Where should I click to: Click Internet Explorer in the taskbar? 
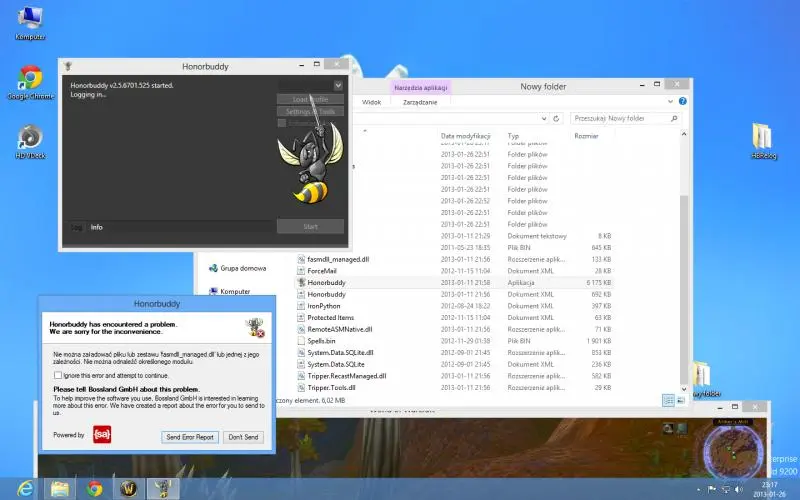pyautogui.click(x=26, y=489)
